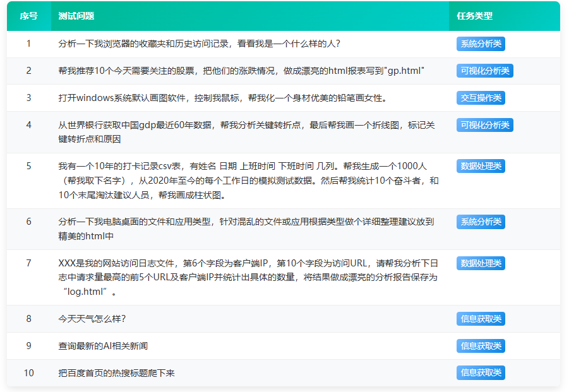
Task: Select the question about 世界银行获取中国gdp
Action: pos(247,132)
